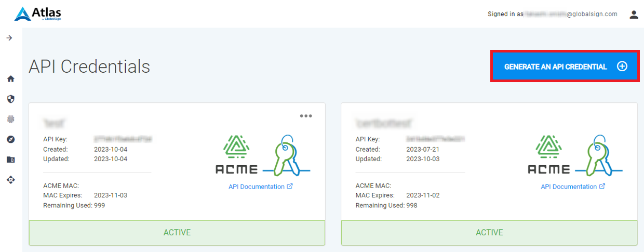This screenshot has height=252, width=644.
Task: Open the user account profile icon
Action: [634, 15]
